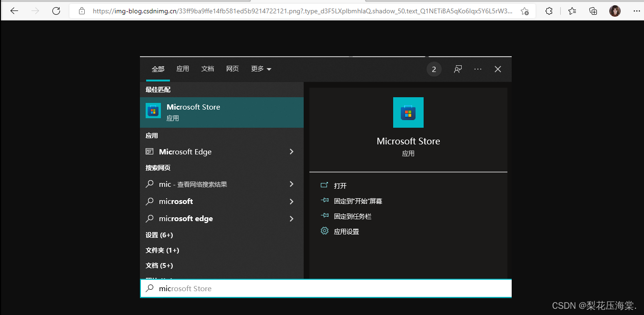Click magnifier icon in search box
The height and width of the screenshot is (315, 644).
[x=149, y=288]
